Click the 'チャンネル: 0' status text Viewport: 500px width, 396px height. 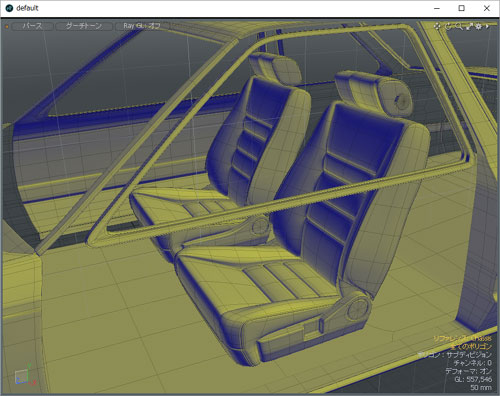(x=472, y=363)
